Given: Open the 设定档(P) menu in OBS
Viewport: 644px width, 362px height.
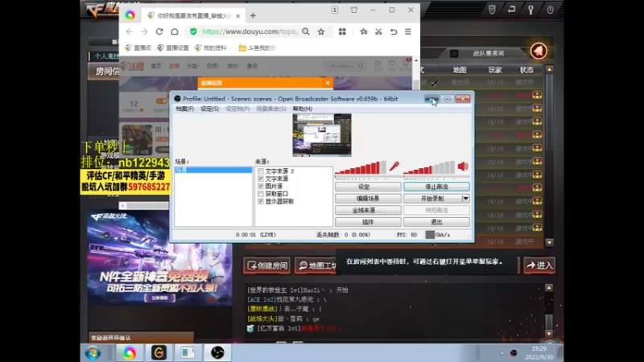Looking at the screenshot, I should click(x=237, y=109).
